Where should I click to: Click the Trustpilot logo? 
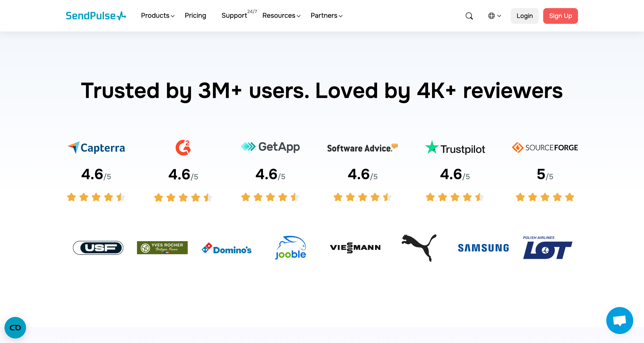pos(455,148)
